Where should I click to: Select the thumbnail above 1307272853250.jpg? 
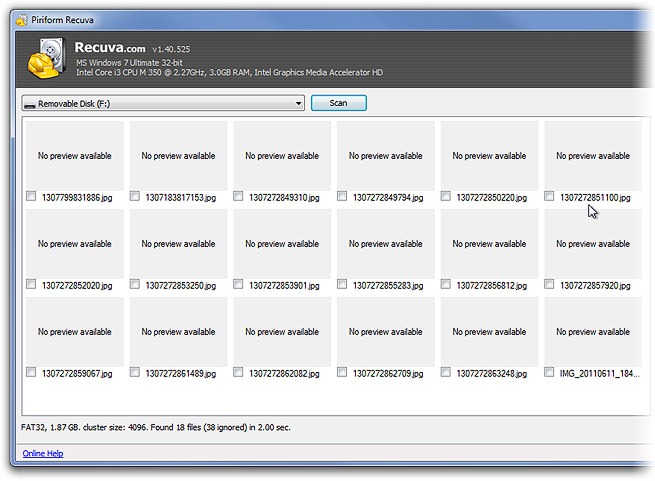178,244
